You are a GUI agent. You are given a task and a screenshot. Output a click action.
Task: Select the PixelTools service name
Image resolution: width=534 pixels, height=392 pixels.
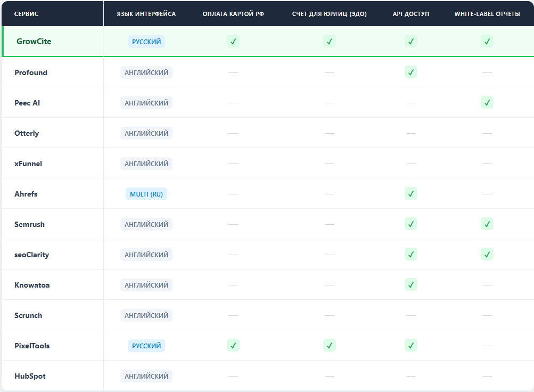(32, 346)
